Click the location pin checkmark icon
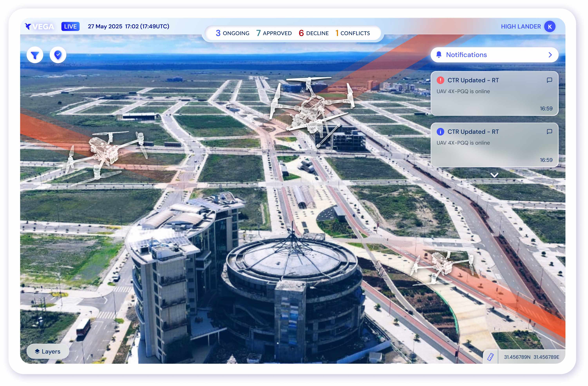Image resolution: width=588 pixels, height=386 pixels. (58, 55)
